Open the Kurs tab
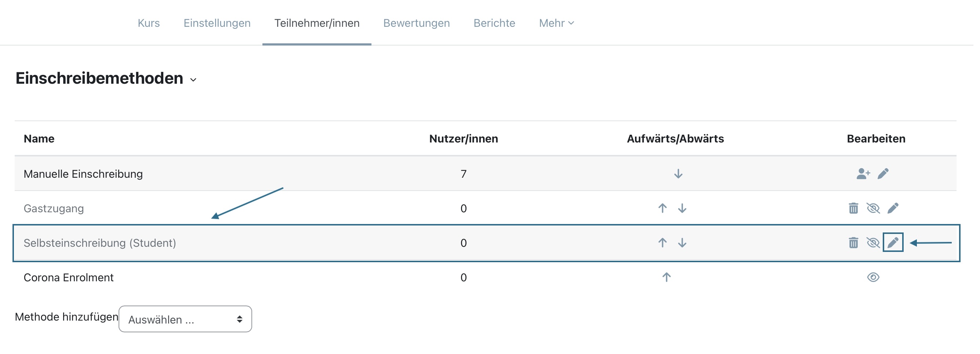This screenshot has height=354, width=980. [149, 23]
